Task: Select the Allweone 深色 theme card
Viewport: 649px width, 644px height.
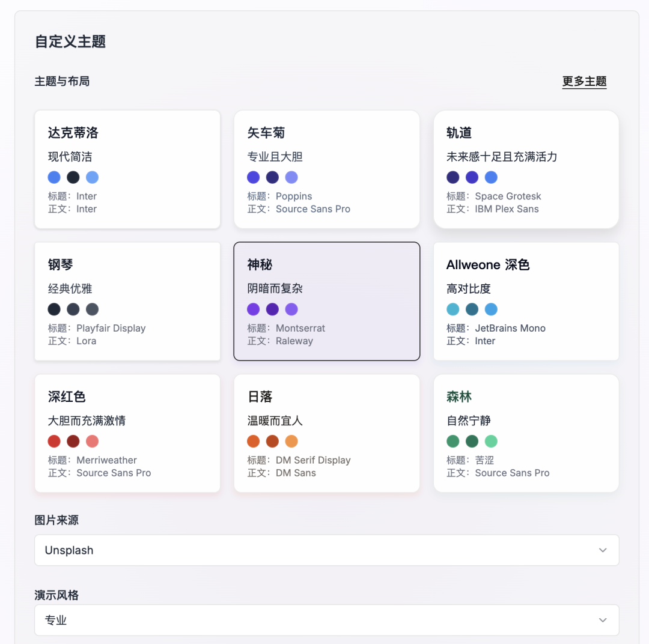Action: click(x=526, y=300)
